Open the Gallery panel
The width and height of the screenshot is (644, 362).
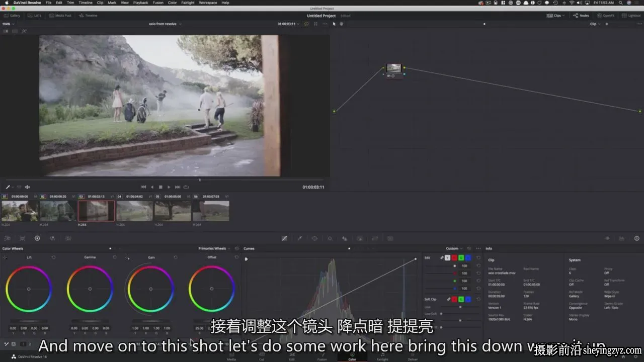pos(12,16)
